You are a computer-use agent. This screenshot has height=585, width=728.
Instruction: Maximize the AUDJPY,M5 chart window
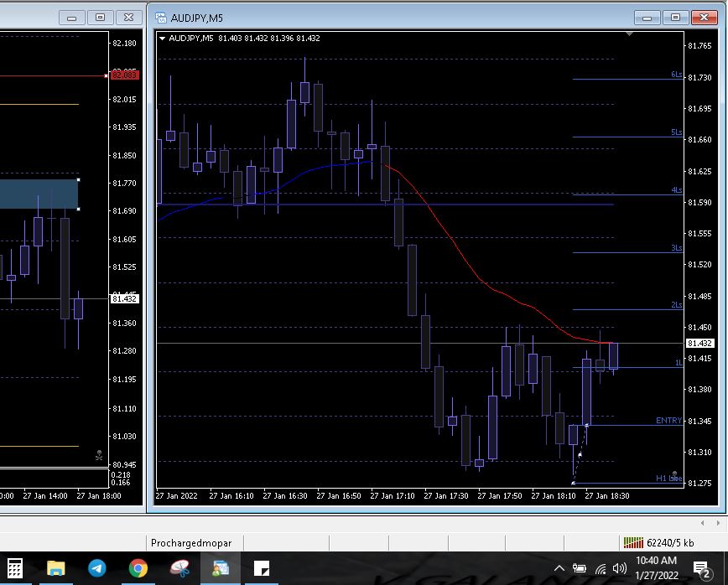(675, 18)
